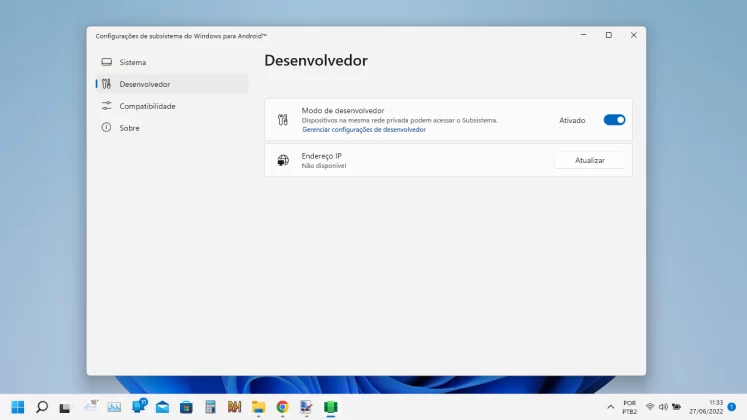
Task: Click the Atualizar button
Action: point(589,160)
